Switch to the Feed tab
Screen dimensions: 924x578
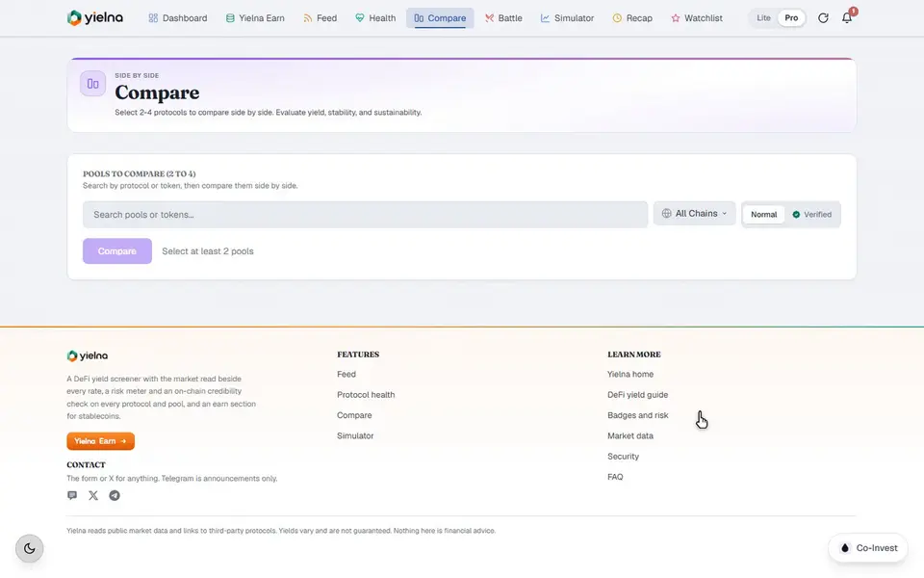320,17
